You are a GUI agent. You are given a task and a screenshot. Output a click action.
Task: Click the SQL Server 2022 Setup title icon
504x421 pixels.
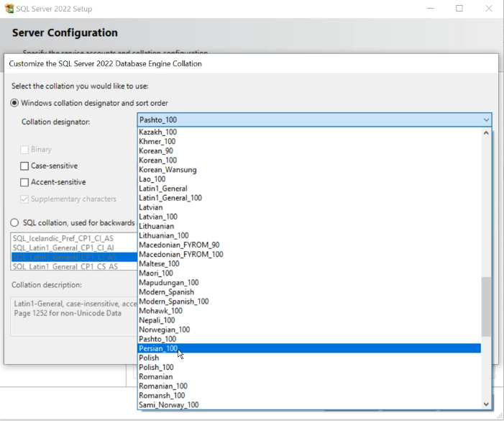click(x=9, y=9)
